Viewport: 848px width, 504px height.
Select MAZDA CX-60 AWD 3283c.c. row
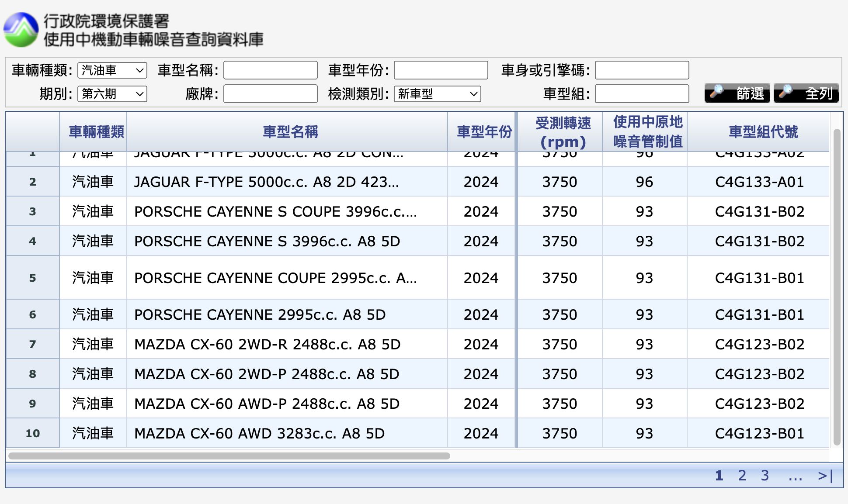(x=417, y=433)
